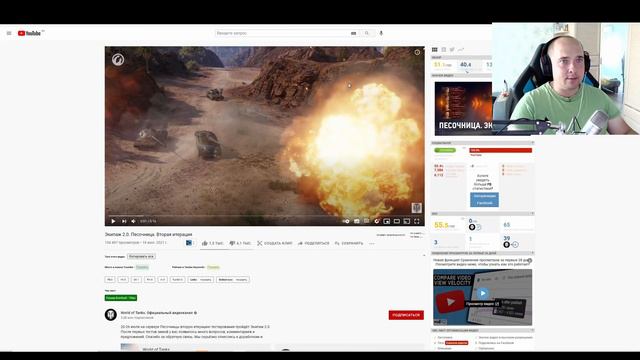Image resolution: width=640 pixels, height=360 pixels.
Task: Open World of Tanks channel avatar
Action: pos(111,315)
